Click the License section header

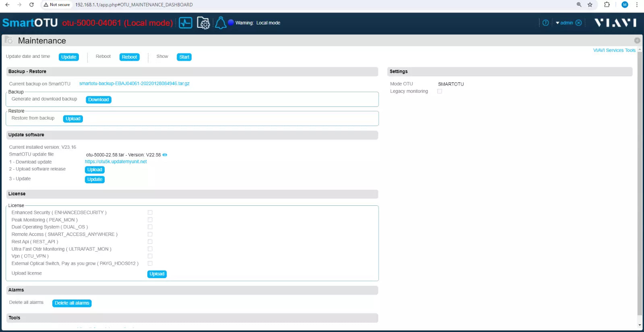point(192,194)
